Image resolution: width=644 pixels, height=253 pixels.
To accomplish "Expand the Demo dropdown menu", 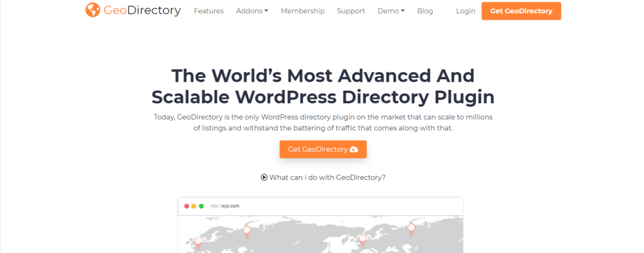I will click(391, 11).
